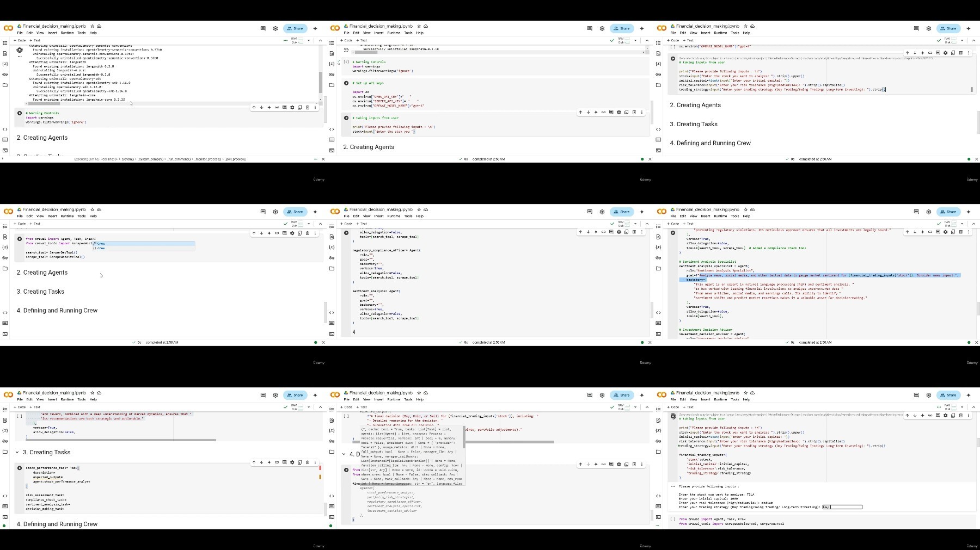Star the notebook in the Crew-tooltip frame
980x550 pixels.
(x=419, y=393)
